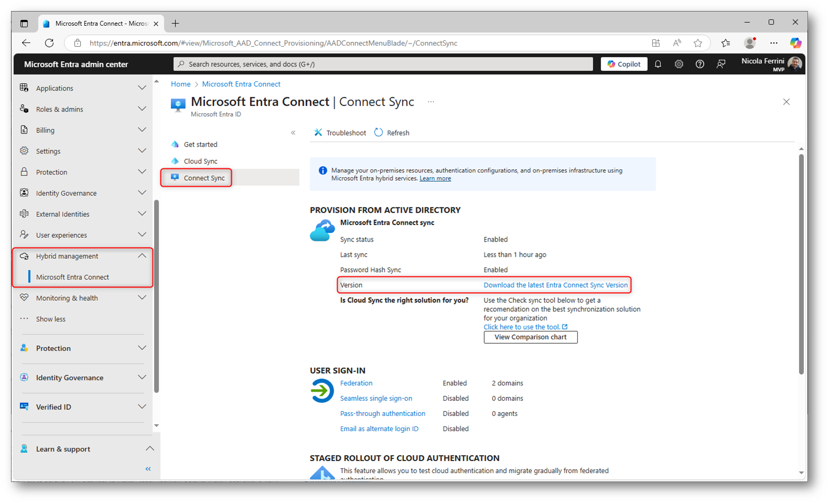Open the ellipsis more options beside title
The image size is (830, 504).
tap(431, 102)
